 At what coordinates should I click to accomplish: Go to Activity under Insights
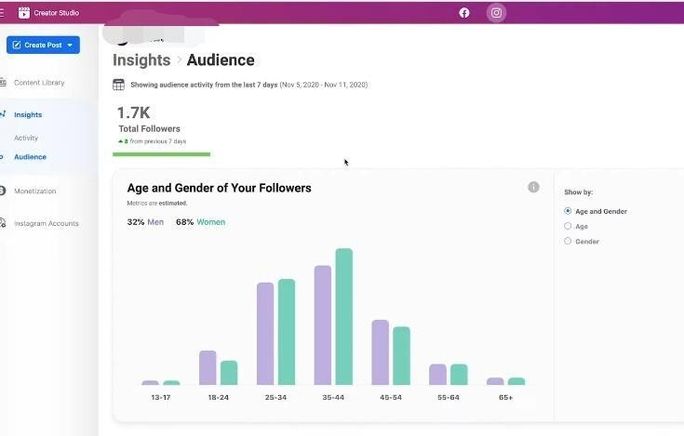click(x=26, y=138)
